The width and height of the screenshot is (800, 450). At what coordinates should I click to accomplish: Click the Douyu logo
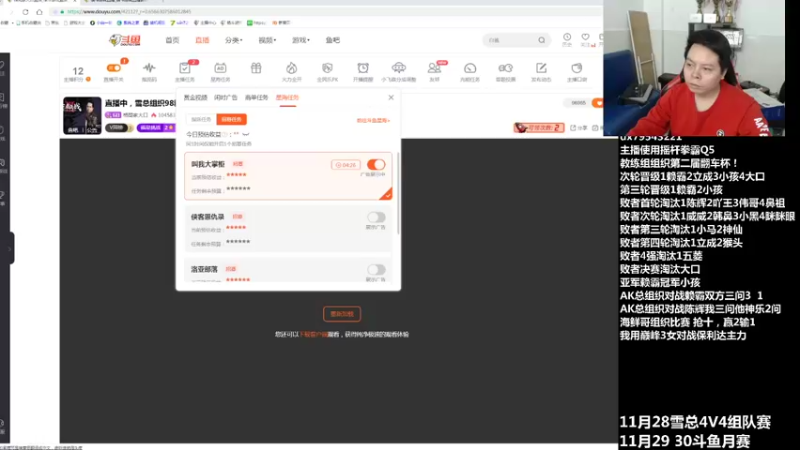125,40
